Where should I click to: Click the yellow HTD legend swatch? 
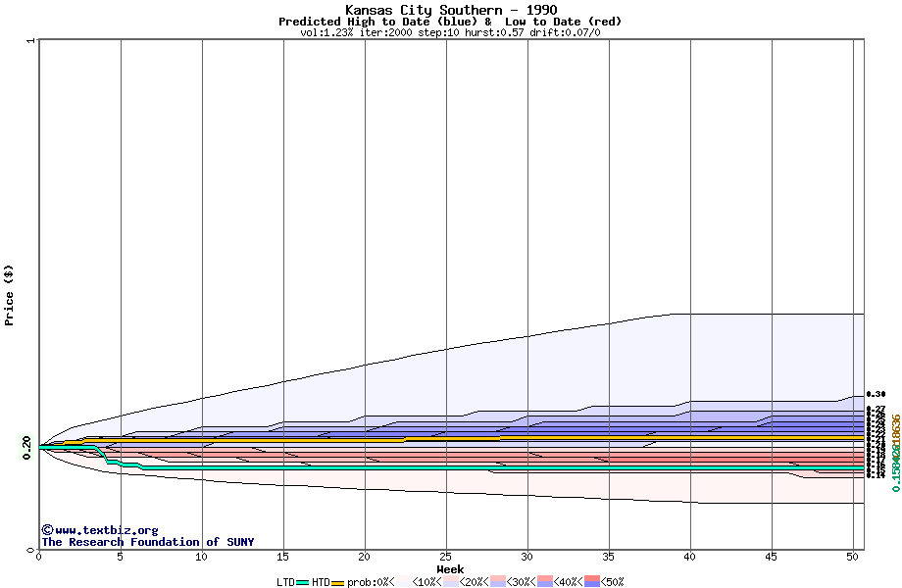coord(337,582)
